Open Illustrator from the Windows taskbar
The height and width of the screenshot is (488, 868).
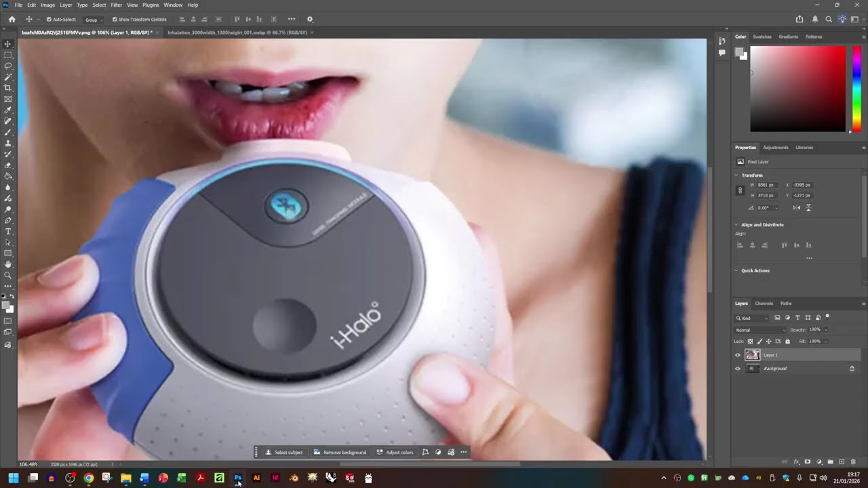[256, 478]
